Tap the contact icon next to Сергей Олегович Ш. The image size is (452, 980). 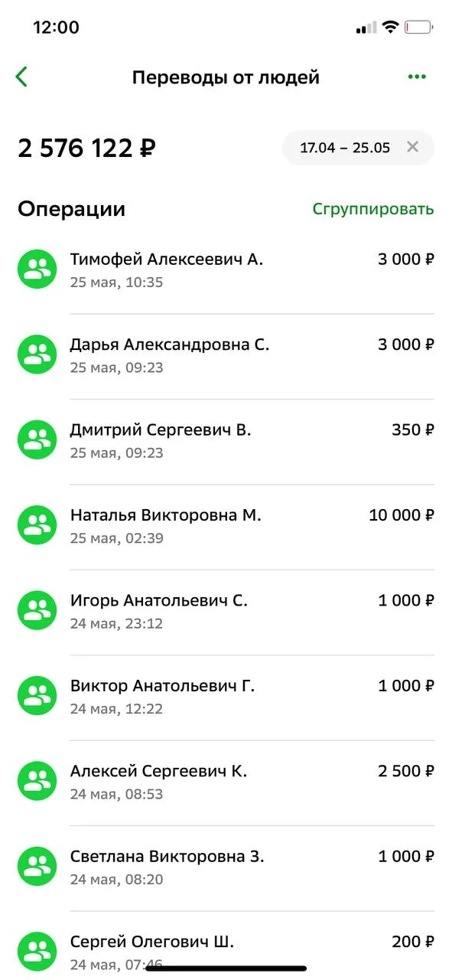[36, 951]
